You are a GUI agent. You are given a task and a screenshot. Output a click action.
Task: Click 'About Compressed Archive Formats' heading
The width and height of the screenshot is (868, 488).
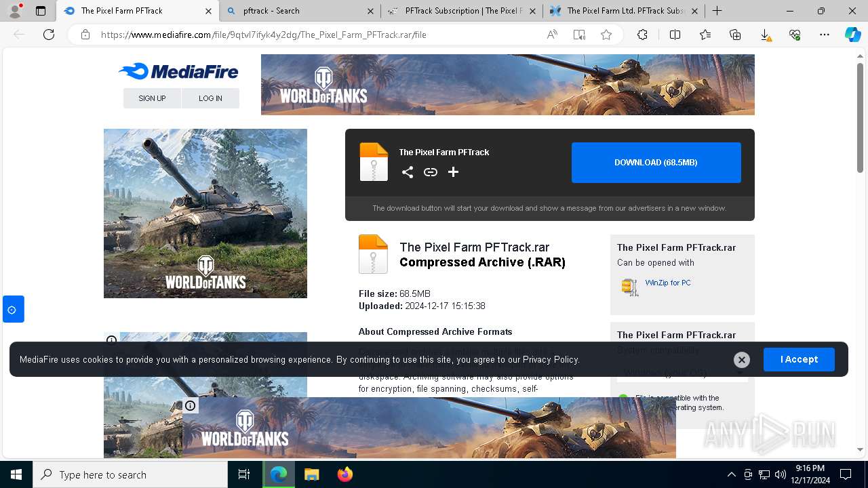[x=435, y=331]
